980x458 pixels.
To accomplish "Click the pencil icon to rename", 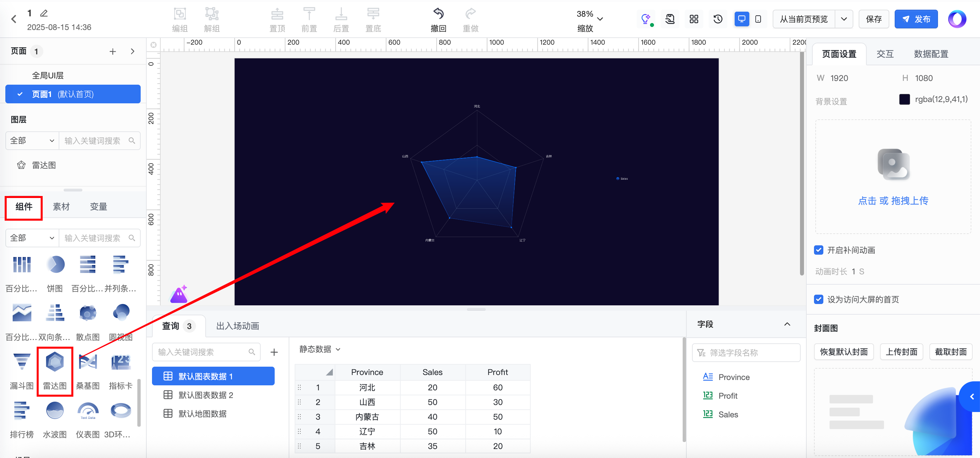I will 44,13.
